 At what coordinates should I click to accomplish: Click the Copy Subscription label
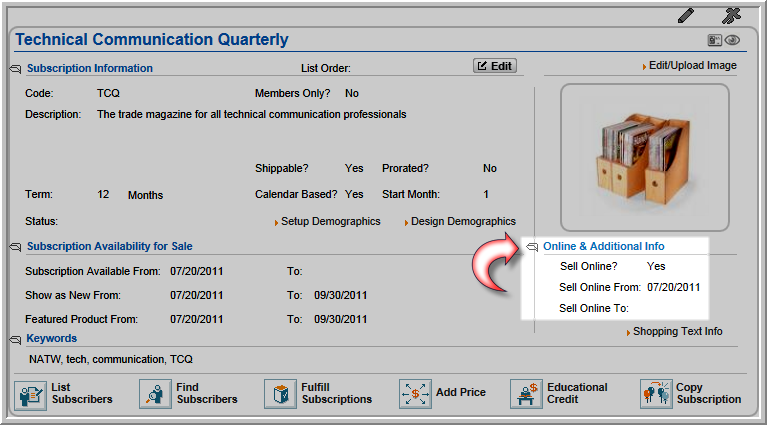(709, 393)
